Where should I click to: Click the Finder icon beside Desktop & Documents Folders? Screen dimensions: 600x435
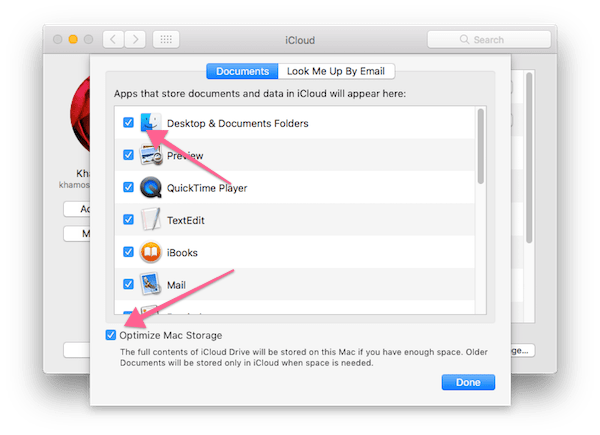[x=150, y=122]
